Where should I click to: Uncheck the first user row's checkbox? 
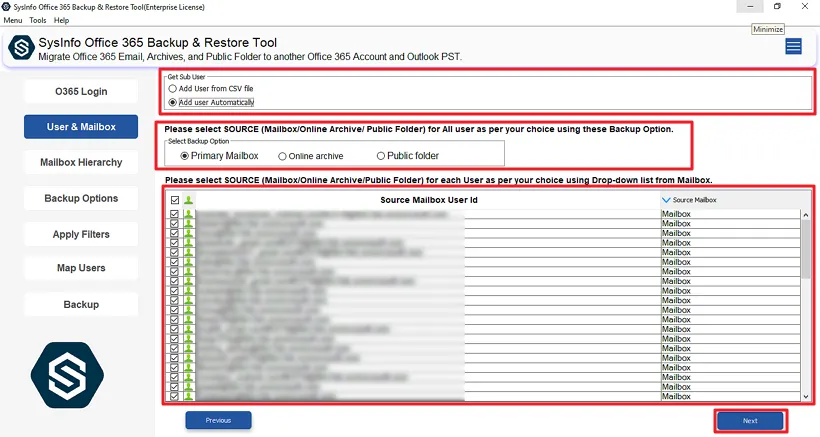(174, 214)
